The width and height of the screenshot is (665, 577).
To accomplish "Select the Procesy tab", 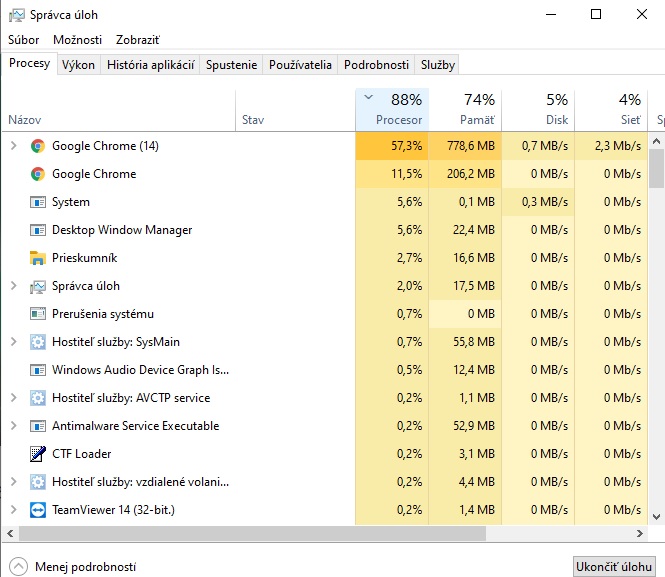I will (x=29, y=64).
